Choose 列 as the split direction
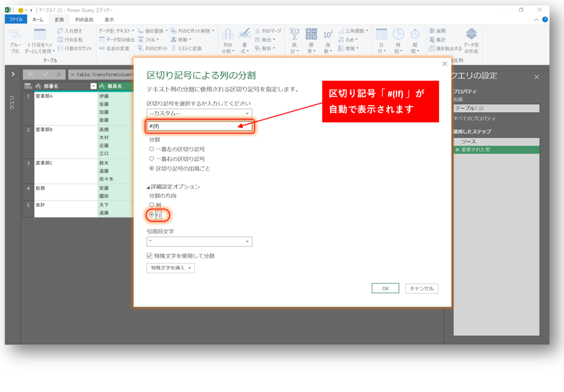This screenshot has width=564, height=392. [x=151, y=205]
